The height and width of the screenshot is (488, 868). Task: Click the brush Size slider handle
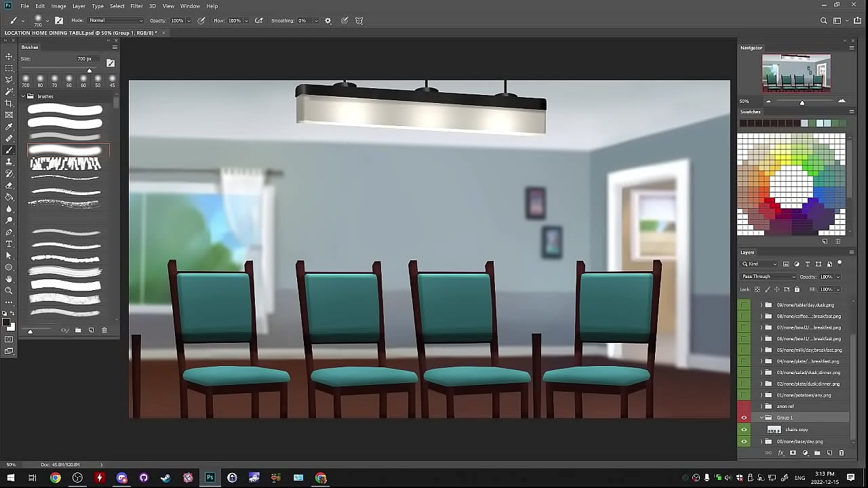[x=89, y=70]
